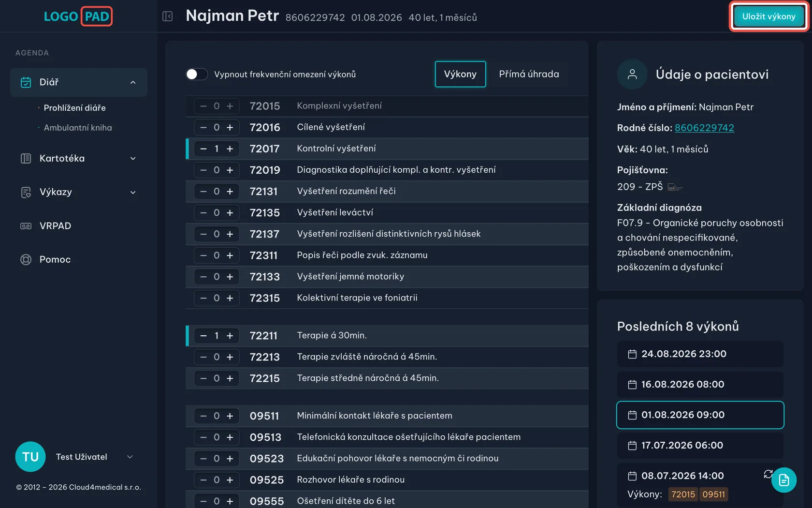
Task: Click 72133 Vyšetření jemné motoriky row
Action: pos(387,276)
